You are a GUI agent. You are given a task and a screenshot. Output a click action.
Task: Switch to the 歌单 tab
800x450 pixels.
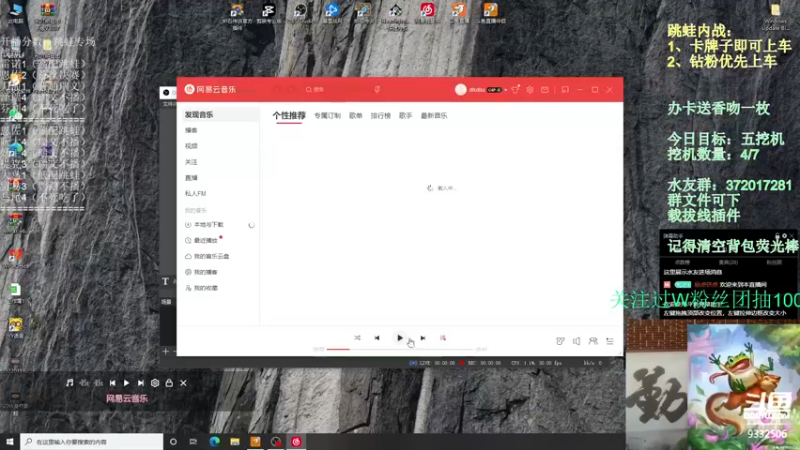tap(356, 116)
